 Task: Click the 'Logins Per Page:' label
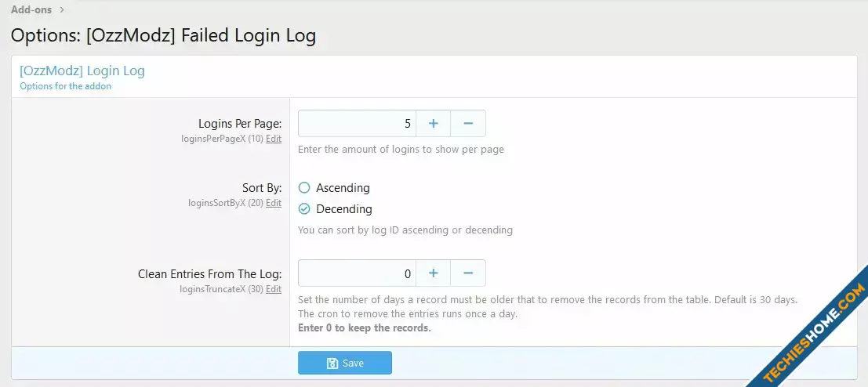point(240,124)
